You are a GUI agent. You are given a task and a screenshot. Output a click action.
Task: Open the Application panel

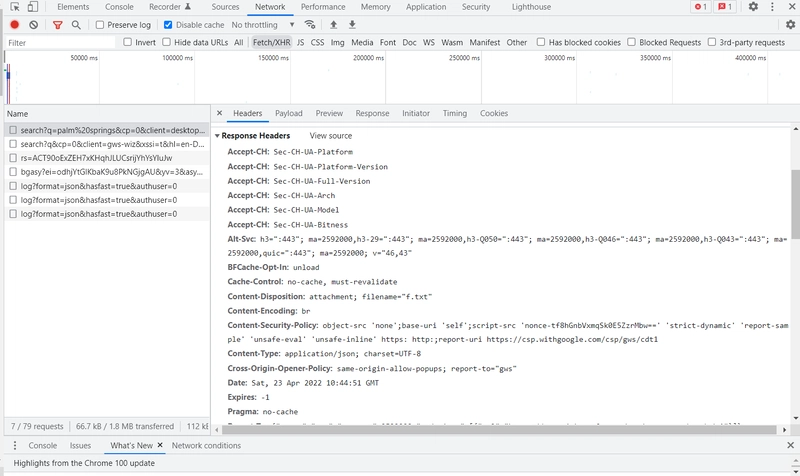(x=426, y=7)
